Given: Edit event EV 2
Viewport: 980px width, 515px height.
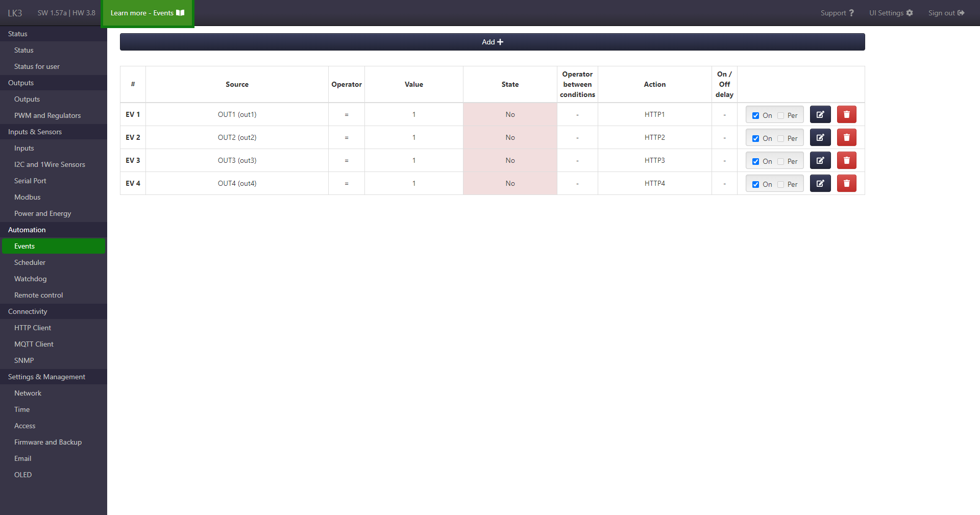Looking at the screenshot, I should click(820, 137).
